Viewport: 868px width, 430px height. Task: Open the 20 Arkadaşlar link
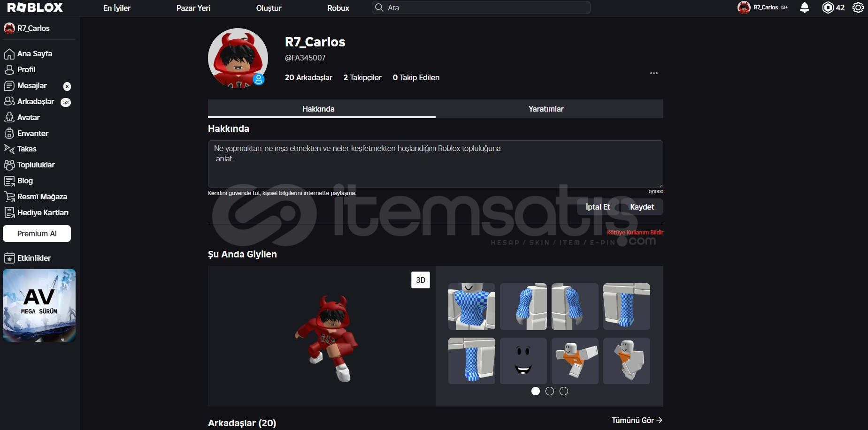pyautogui.click(x=308, y=77)
